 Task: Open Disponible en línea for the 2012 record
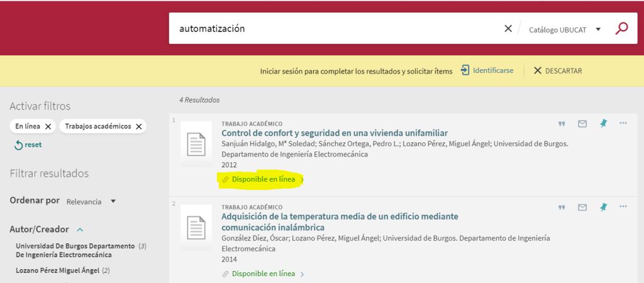click(x=263, y=179)
